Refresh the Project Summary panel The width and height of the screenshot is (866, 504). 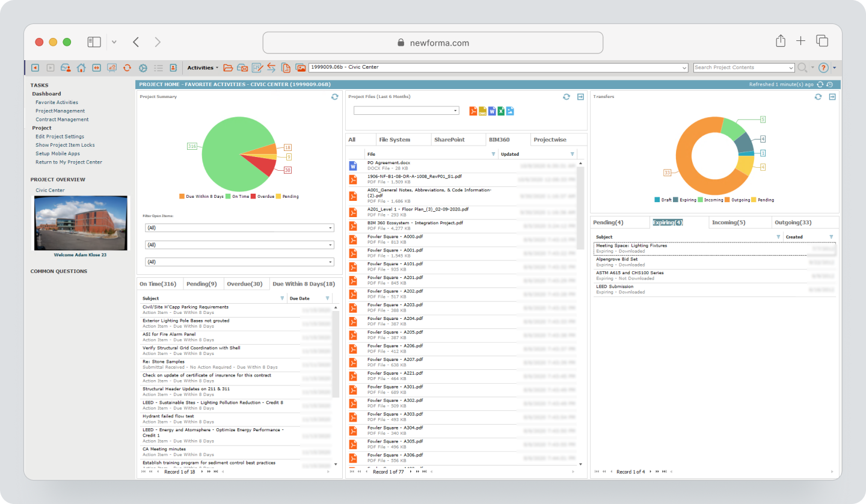335,96
